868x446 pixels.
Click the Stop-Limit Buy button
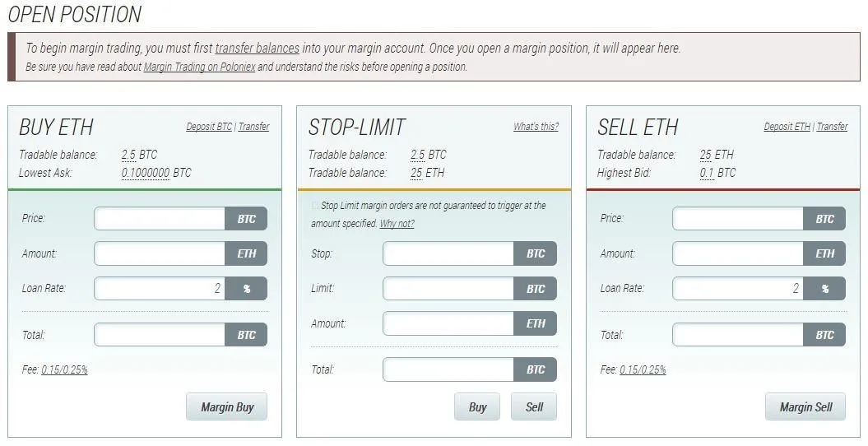[477, 407]
